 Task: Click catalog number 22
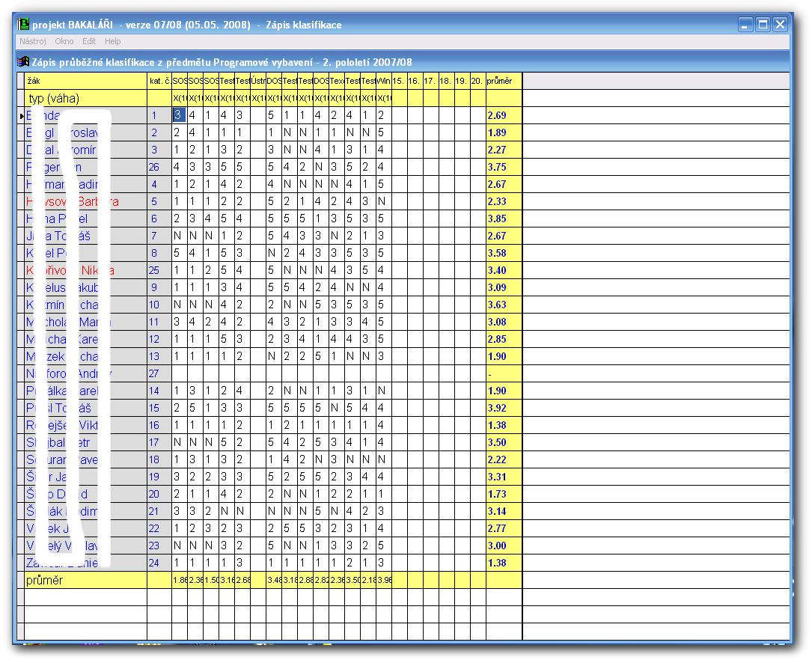pyautogui.click(x=154, y=528)
